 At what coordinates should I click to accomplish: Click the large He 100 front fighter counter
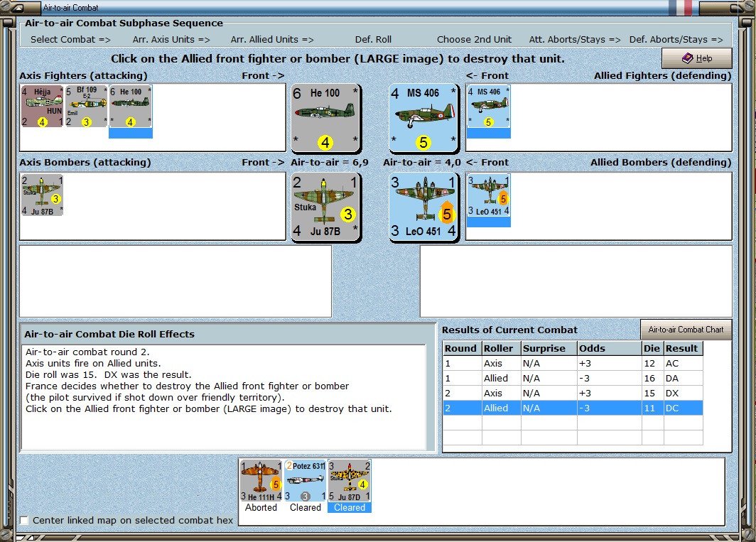(x=325, y=118)
